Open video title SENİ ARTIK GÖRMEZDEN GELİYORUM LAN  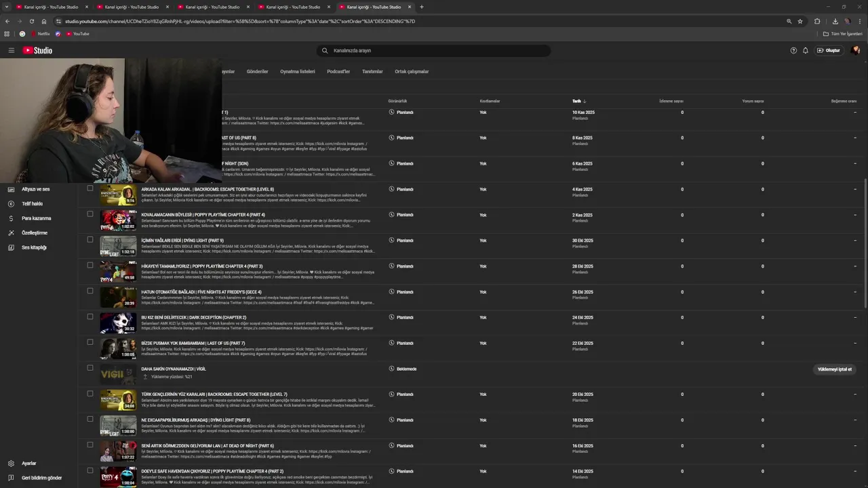[x=208, y=446]
